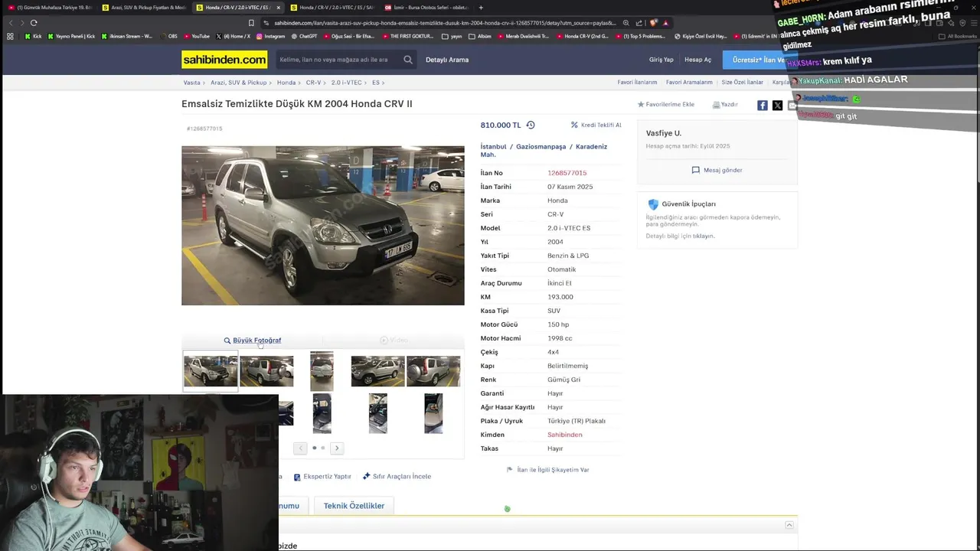Click the Vasıta breadcrumb

191,82
